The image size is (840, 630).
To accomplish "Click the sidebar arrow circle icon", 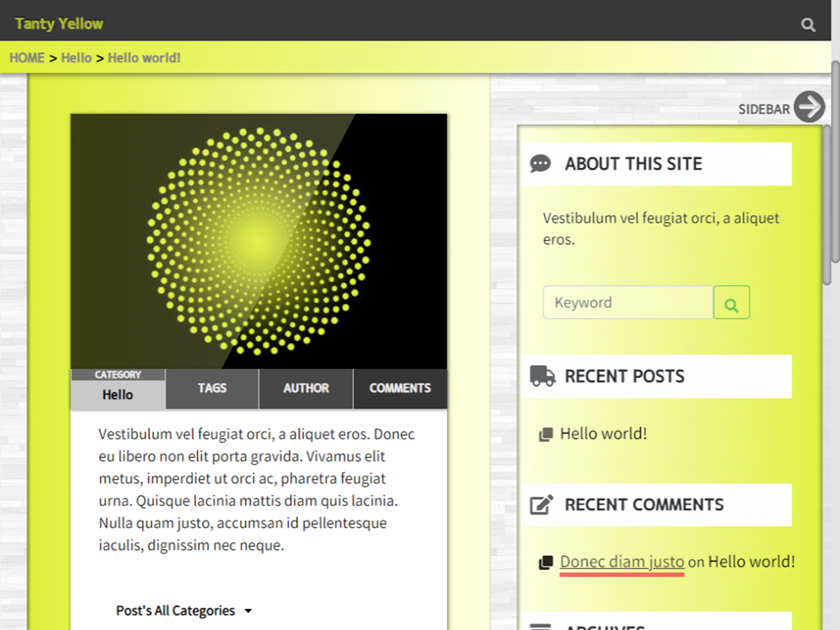I will coord(810,107).
